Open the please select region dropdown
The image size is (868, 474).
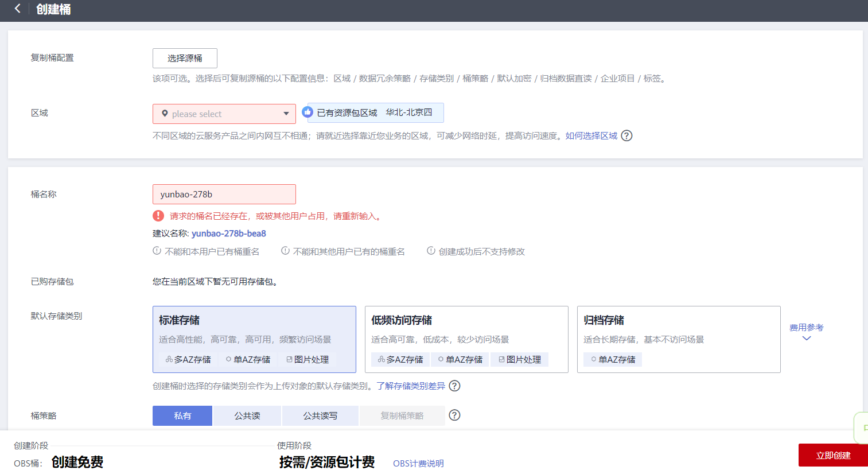pos(224,114)
